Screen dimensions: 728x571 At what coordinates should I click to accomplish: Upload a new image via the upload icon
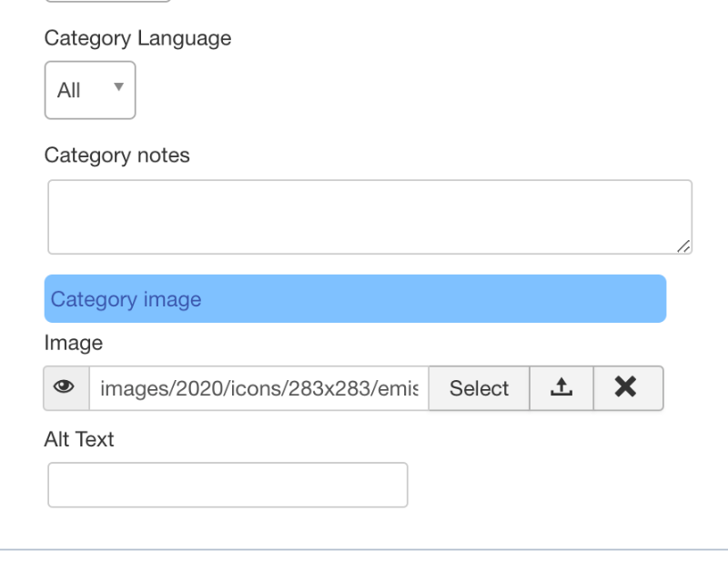561,387
